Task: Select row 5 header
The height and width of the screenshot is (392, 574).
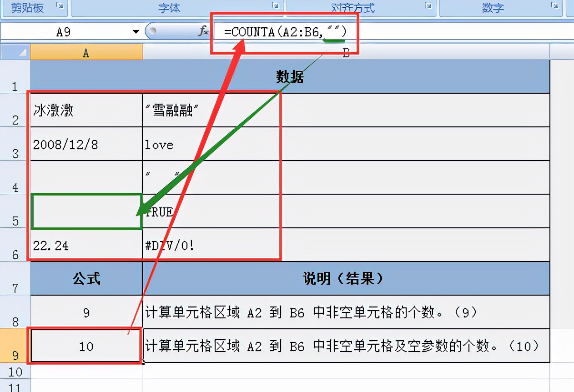Action: click(15, 211)
